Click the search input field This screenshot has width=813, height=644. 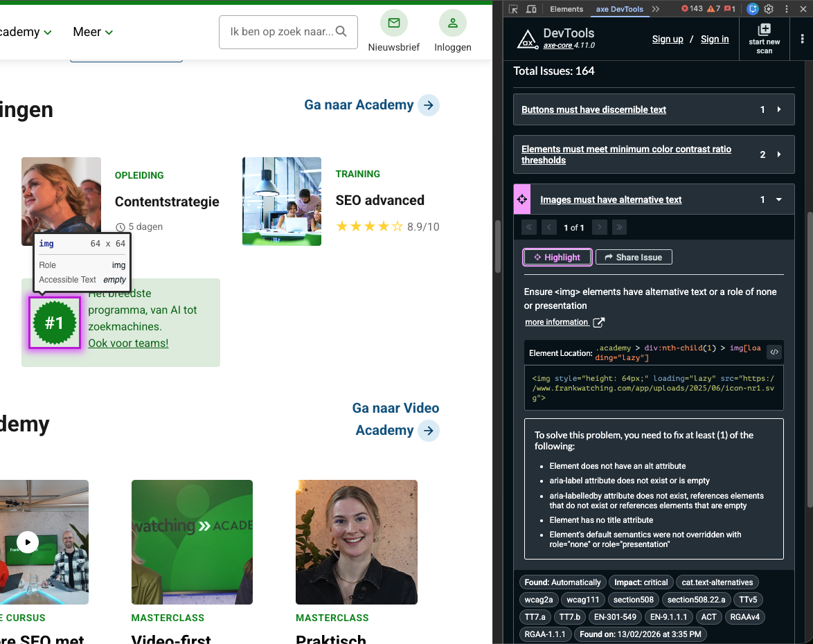(x=280, y=32)
